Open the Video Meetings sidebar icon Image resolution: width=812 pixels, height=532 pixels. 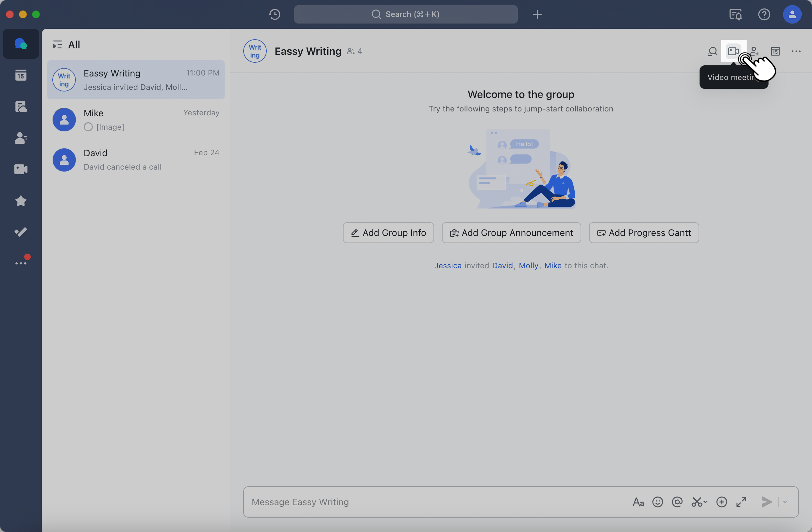(x=21, y=169)
